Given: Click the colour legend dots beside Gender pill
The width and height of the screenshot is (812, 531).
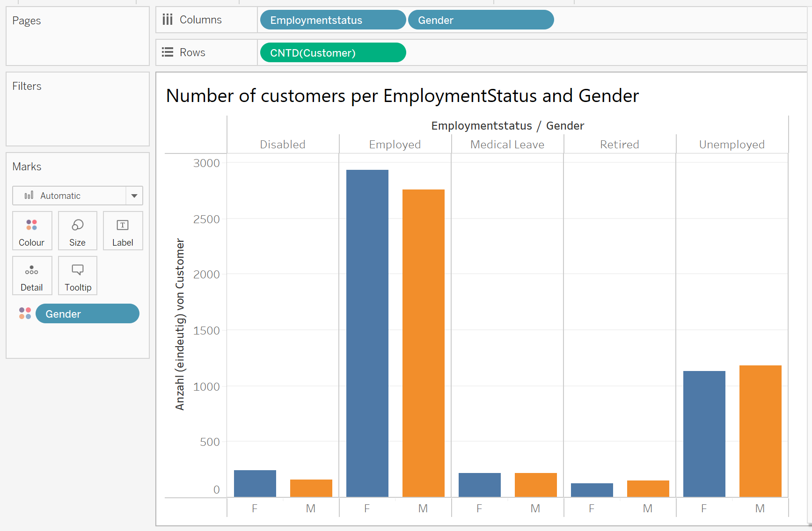Looking at the screenshot, I should [24, 313].
